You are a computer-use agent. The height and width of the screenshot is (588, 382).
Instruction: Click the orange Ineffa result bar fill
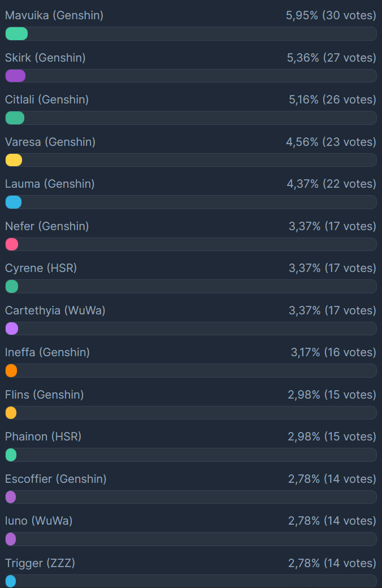coord(11,371)
